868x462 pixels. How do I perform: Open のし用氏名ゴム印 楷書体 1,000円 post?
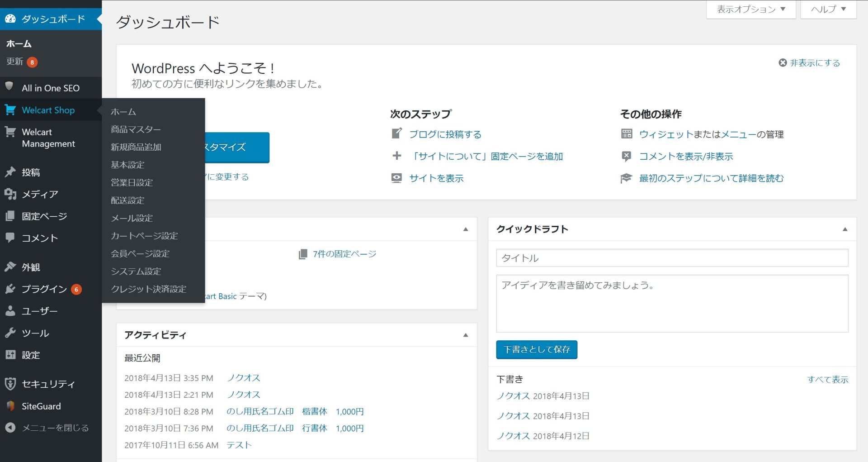click(295, 411)
